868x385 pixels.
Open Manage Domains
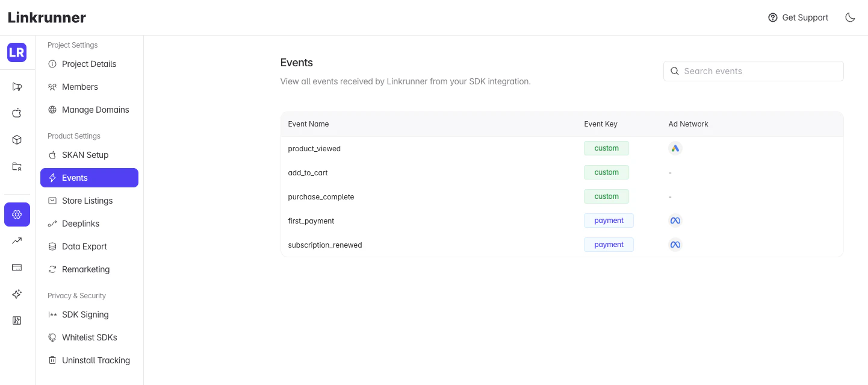point(89,110)
